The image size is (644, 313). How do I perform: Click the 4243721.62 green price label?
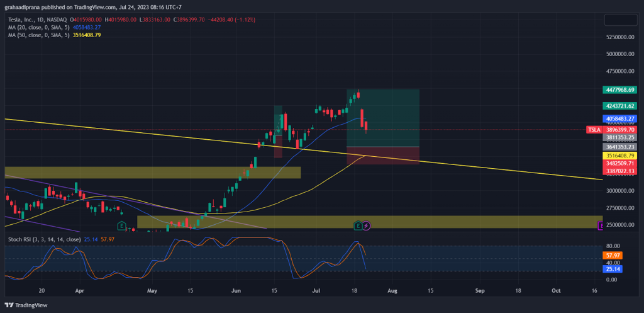pos(619,106)
